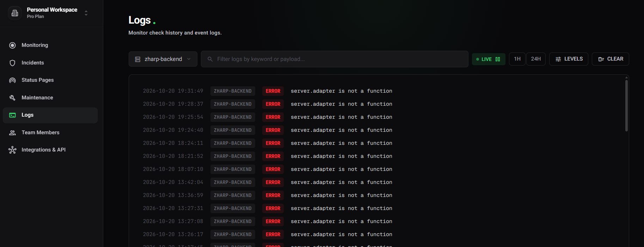Click ZHARP-BACKEND tag on 18:21:52 row
644x247 pixels.
tap(233, 156)
